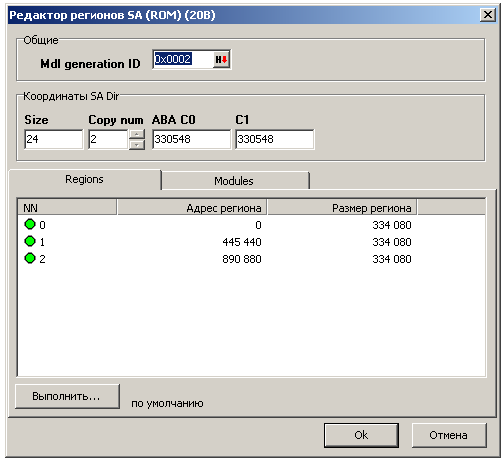Open the Modules tab
This screenshot has width=502, height=459.
[x=234, y=181]
